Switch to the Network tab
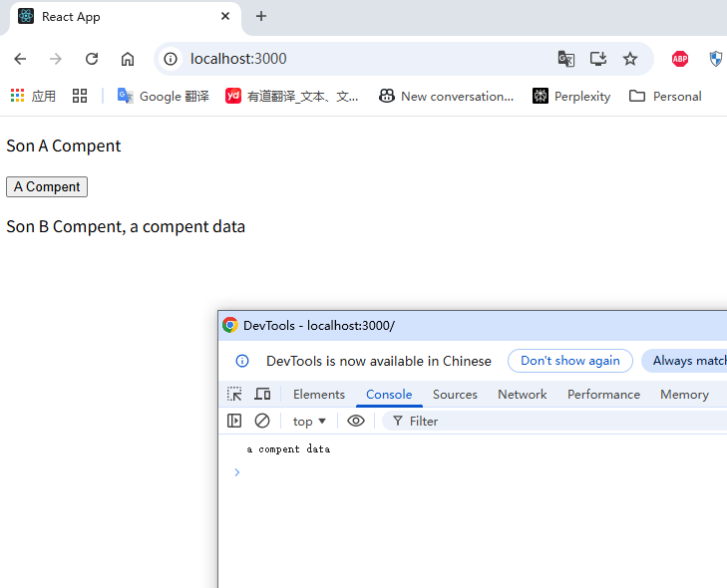 (x=522, y=395)
